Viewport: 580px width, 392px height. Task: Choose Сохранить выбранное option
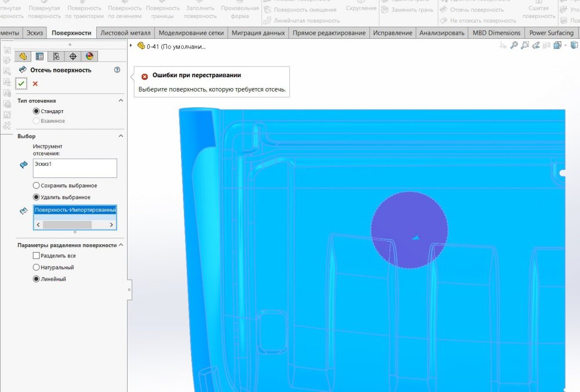click(x=36, y=186)
